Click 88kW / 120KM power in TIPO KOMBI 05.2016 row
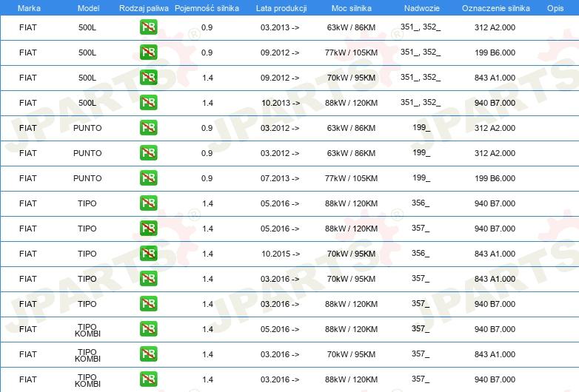The image size is (579, 392). [x=351, y=329]
